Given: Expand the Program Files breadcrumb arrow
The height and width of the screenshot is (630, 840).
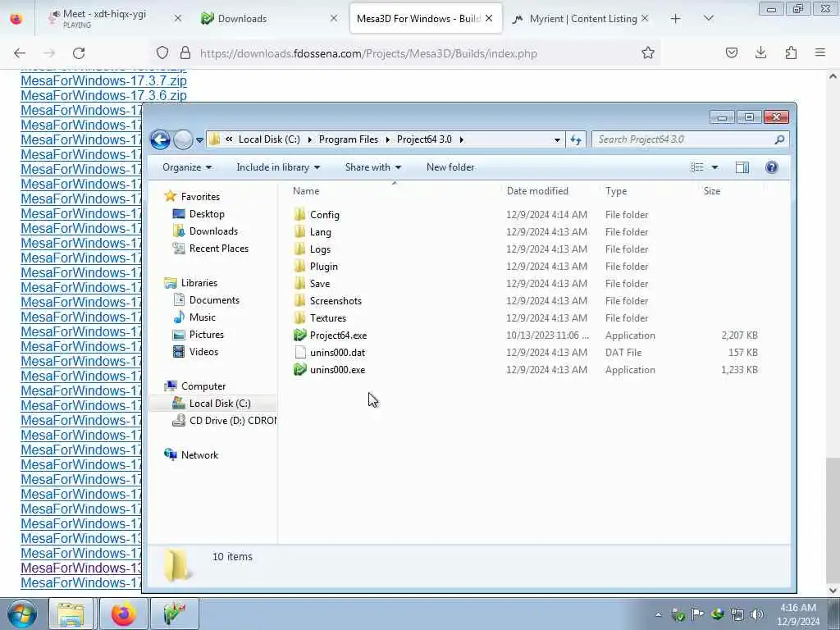Looking at the screenshot, I should pos(387,139).
